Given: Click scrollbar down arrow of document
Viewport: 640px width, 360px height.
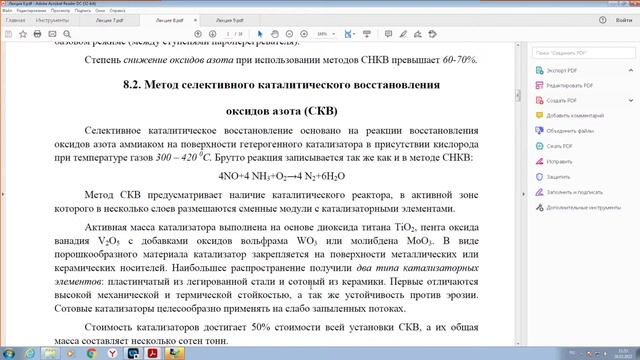Looking at the screenshot, I should point(518,343).
